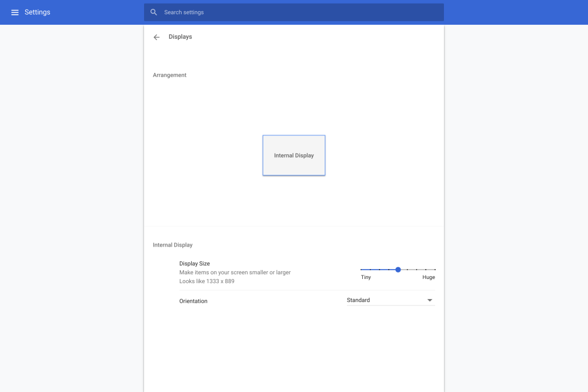
Task: Select the Tiny label under the slider
Action: (x=366, y=277)
